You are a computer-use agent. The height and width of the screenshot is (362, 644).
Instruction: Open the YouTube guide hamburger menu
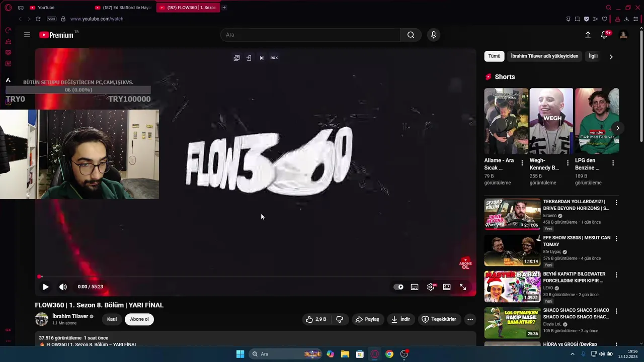(27, 35)
